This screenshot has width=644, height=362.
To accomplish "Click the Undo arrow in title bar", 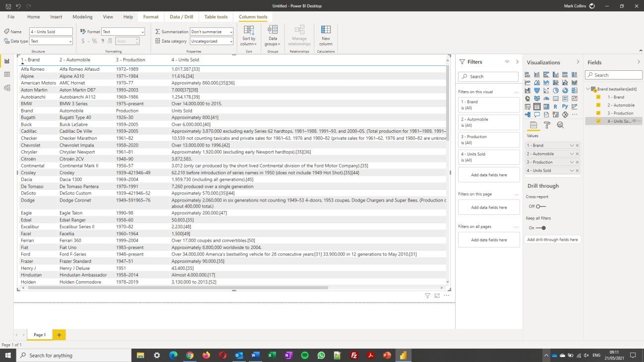I will [18, 6].
